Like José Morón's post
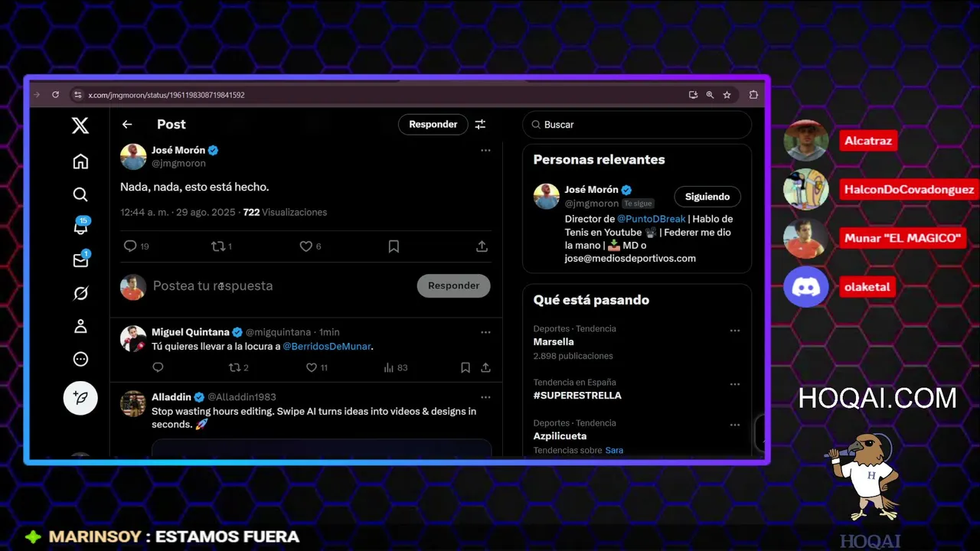 coord(310,246)
